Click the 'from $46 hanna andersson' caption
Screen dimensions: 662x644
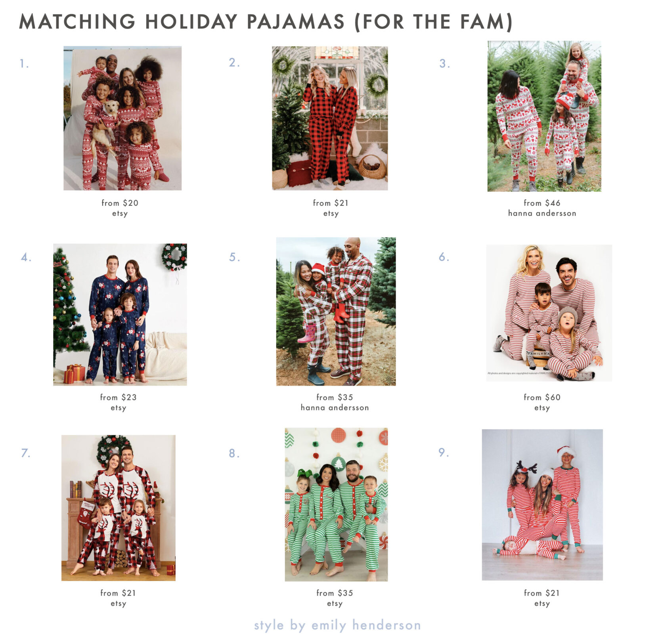pyautogui.click(x=542, y=208)
